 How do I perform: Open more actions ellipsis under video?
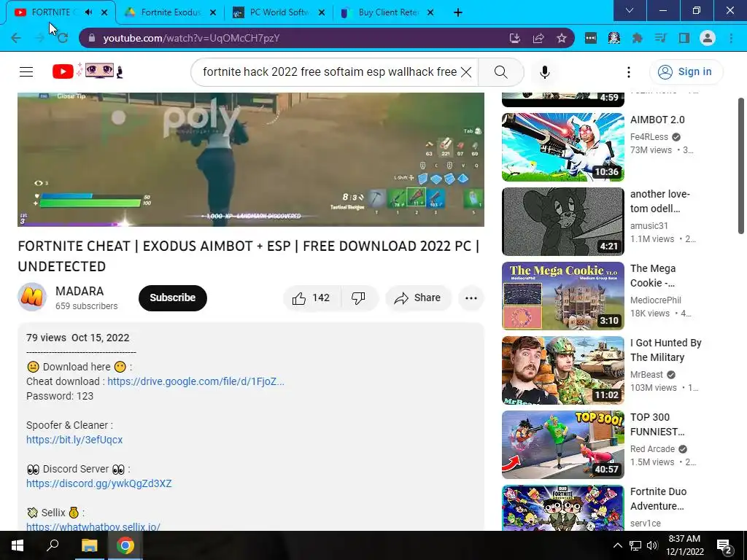(471, 298)
